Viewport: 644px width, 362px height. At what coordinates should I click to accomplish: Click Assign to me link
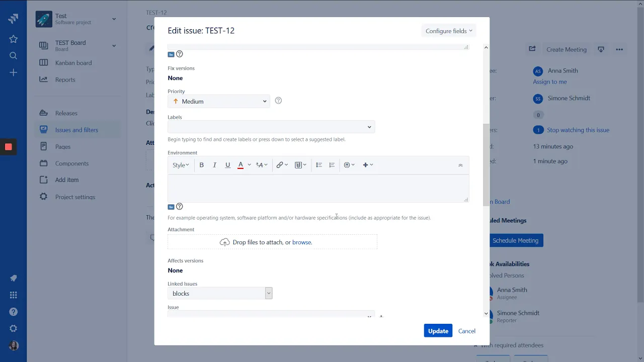[x=550, y=82]
